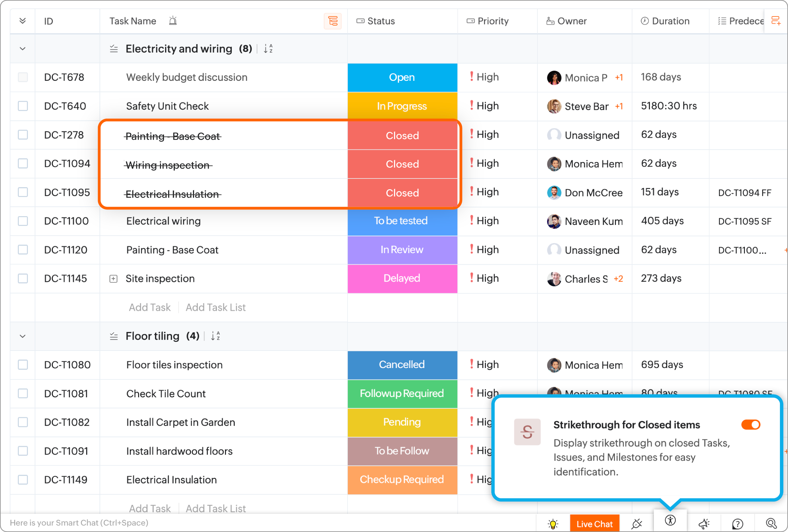788x532 pixels.
Task: Expand Site inspection subtasks
Action: click(113, 279)
